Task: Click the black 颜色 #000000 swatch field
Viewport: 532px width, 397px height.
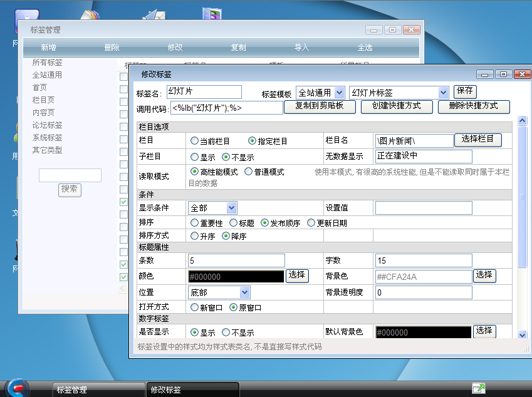Action: 236,276
